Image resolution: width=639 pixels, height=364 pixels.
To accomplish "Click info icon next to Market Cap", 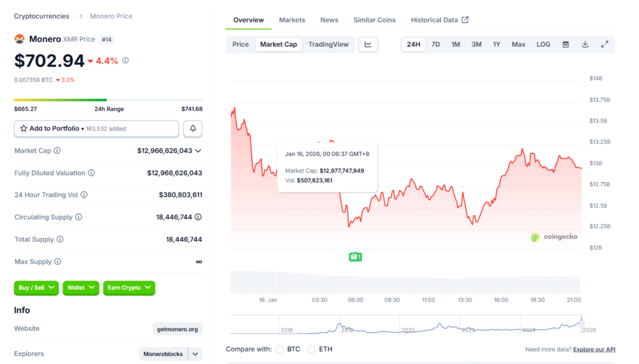I will pyautogui.click(x=57, y=151).
